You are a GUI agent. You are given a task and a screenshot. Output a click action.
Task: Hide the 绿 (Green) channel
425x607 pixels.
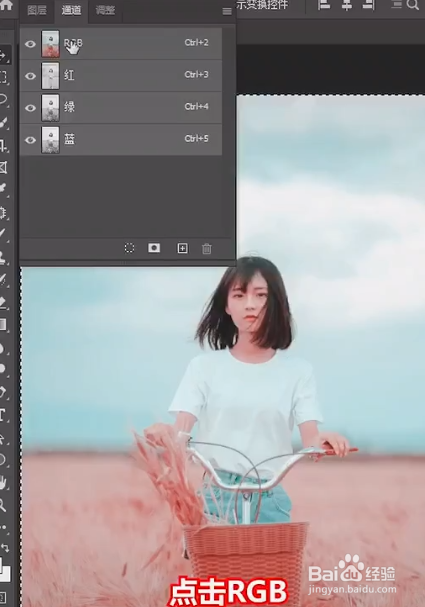[x=30, y=108]
